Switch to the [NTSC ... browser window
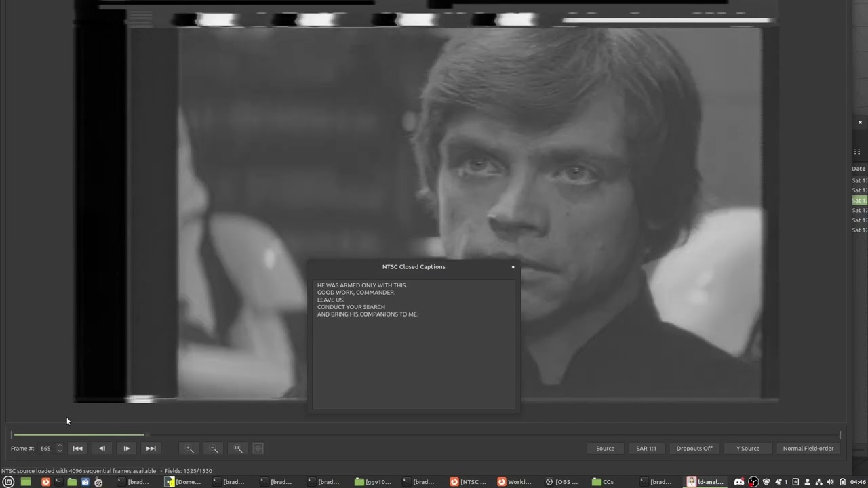This screenshot has height=488, width=868. pyautogui.click(x=469, y=482)
